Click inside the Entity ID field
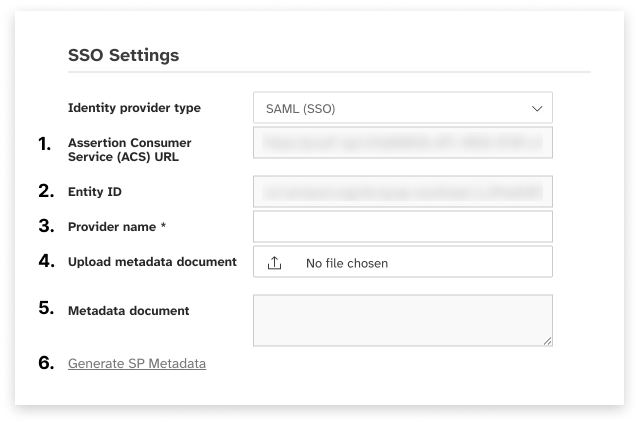Screen dimensions: 639x424 point(402,191)
